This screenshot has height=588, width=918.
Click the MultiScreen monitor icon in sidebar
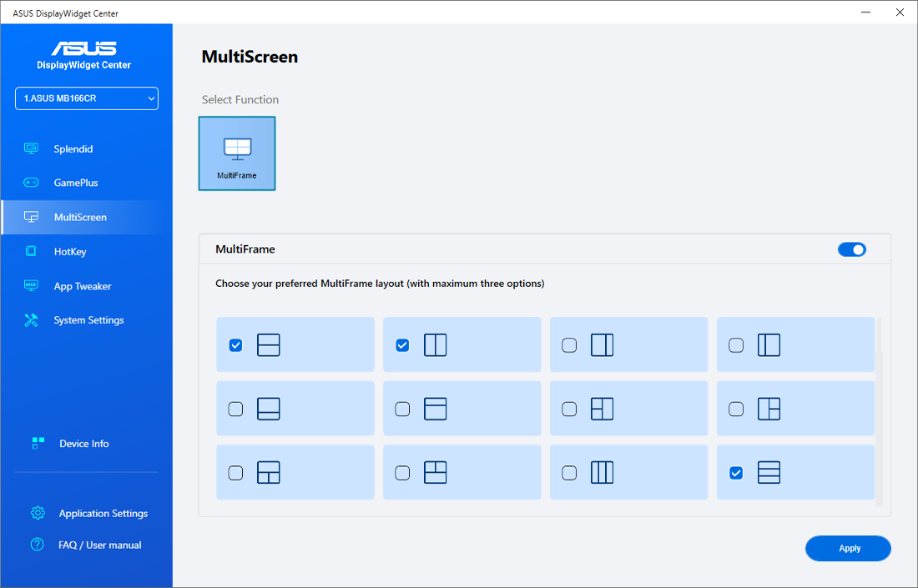coord(31,217)
